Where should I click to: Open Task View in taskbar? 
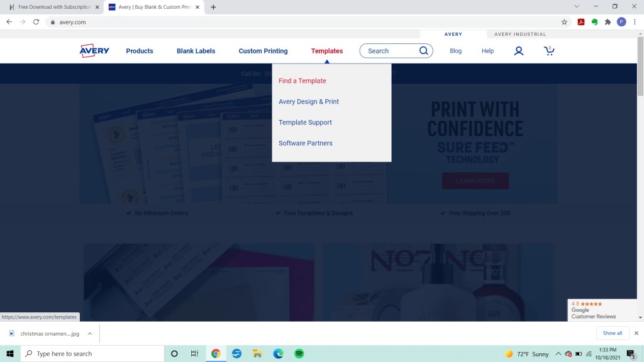195,353
